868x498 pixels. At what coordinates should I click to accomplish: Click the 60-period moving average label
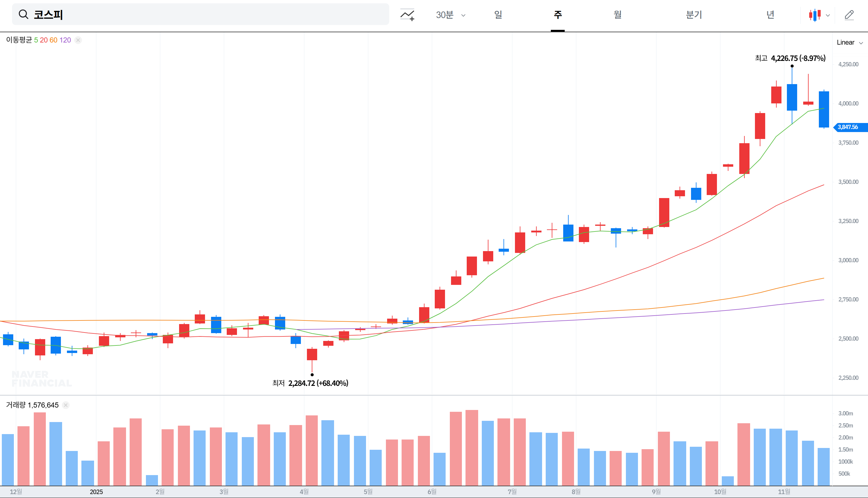point(53,40)
